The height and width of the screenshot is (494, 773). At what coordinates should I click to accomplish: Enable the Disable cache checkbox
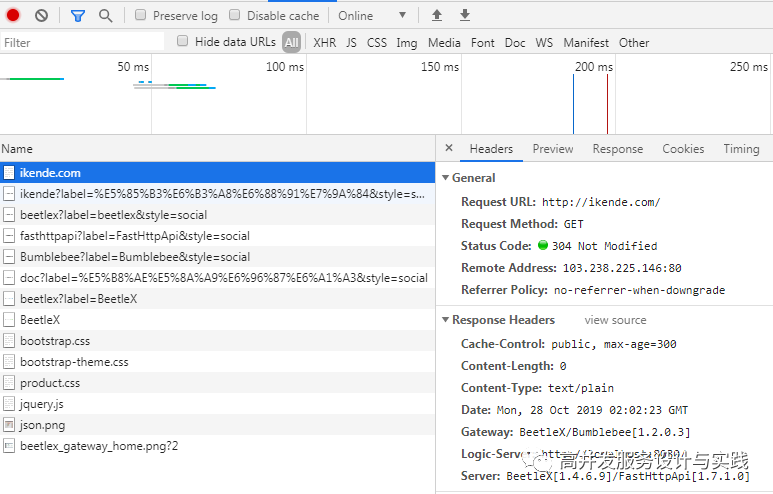235,15
